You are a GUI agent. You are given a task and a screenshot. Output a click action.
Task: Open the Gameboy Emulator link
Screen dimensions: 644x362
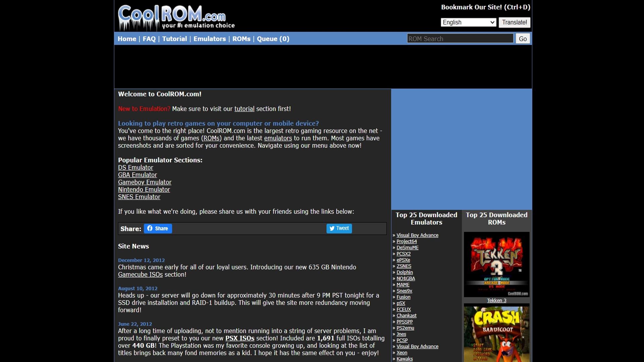click(x=145, y=182)
